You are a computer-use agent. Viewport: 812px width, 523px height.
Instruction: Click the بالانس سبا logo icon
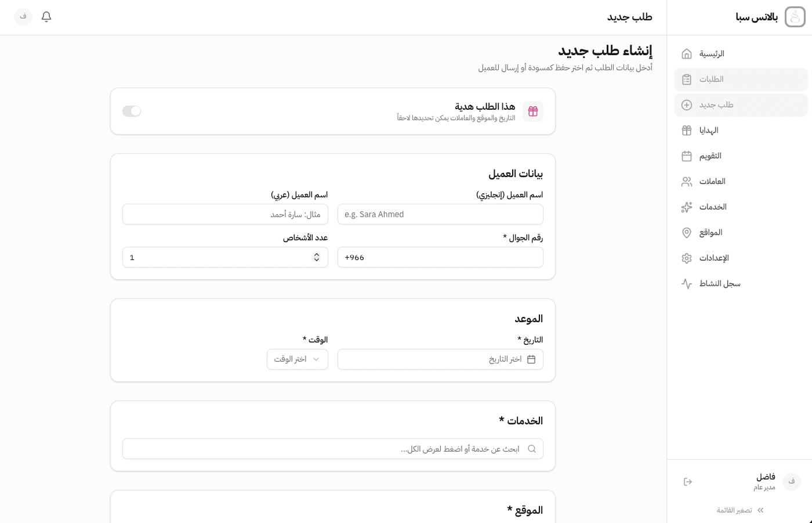[795, 17]
